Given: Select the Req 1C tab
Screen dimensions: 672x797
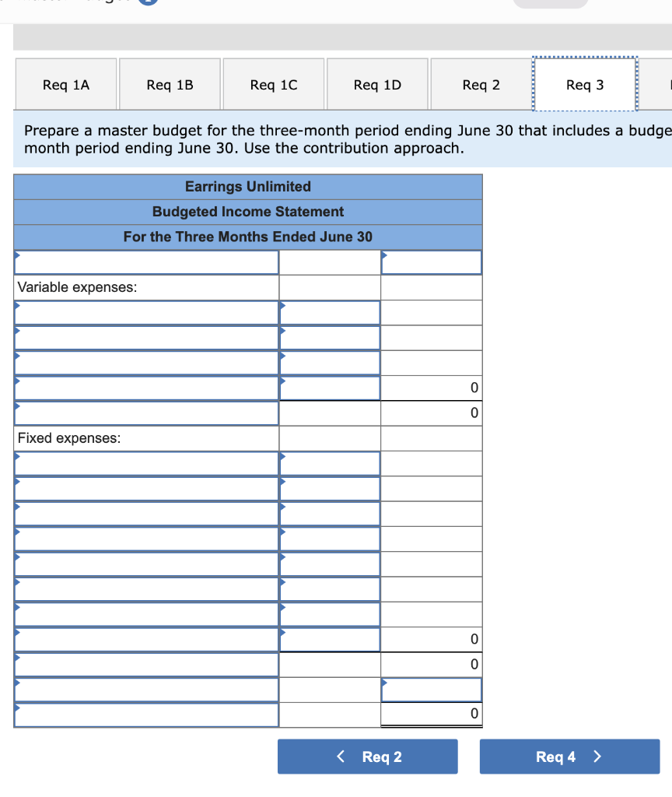Looking at the screenshot, I should 273,84.
